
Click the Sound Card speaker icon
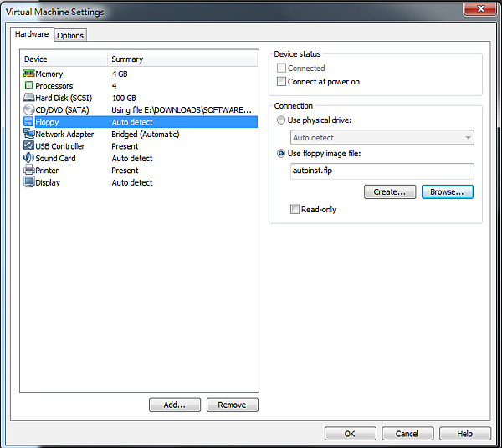(x=28, y=158)
